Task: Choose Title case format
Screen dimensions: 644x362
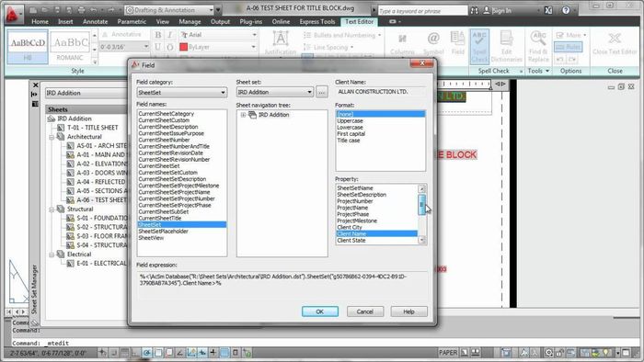Action: click(x=349, y=141)
